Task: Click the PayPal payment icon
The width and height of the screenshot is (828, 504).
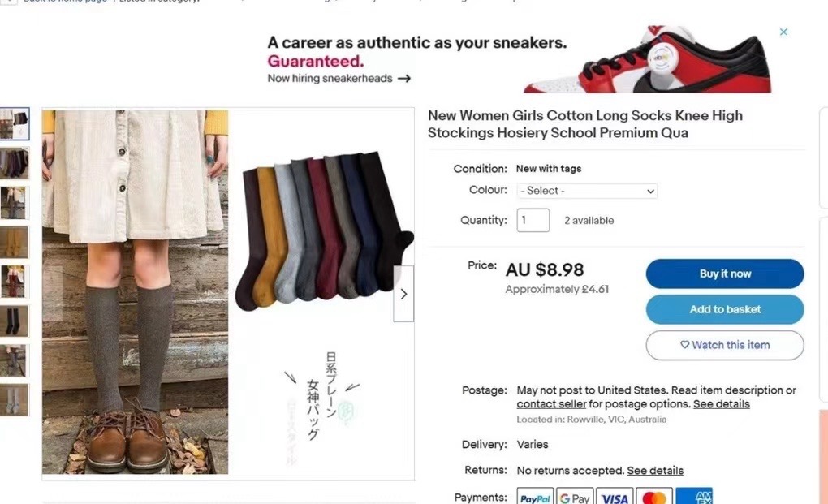Action: pyautogui.click(x=535, y=498)
